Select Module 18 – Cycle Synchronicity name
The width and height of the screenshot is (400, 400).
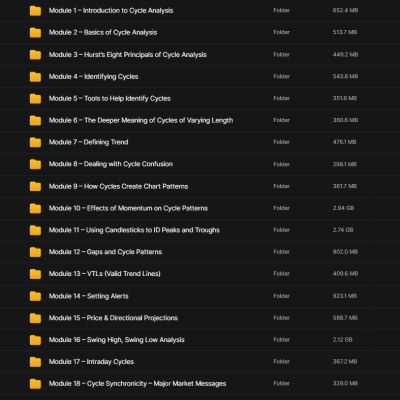pyautogui.click(x=137, y=384)
